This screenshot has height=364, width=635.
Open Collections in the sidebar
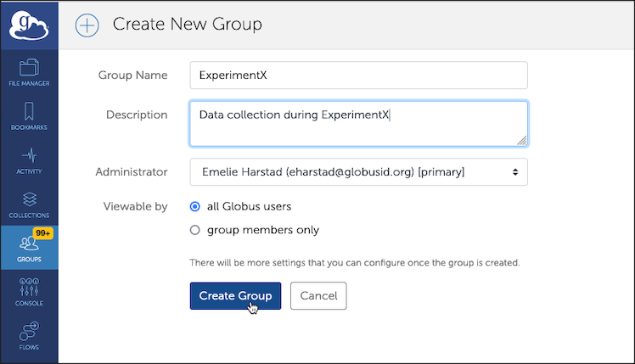(x=29, y=204)
